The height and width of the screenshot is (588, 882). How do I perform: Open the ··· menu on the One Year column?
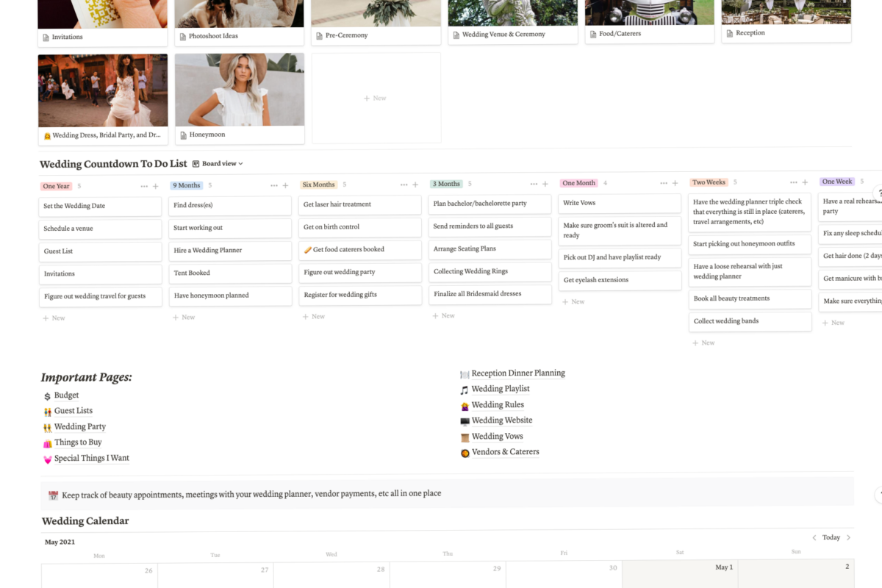(144, 186)
